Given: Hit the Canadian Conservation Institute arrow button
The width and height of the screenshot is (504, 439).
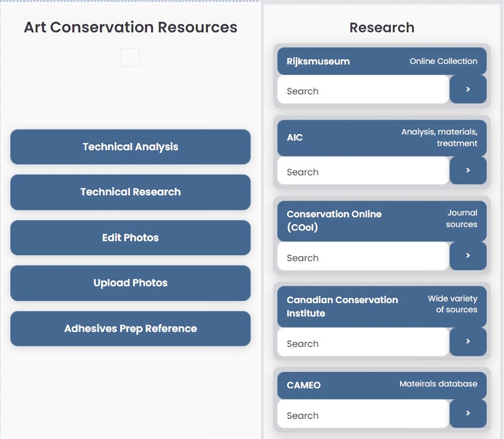Looking at the screenshot, I should point(468,341).
